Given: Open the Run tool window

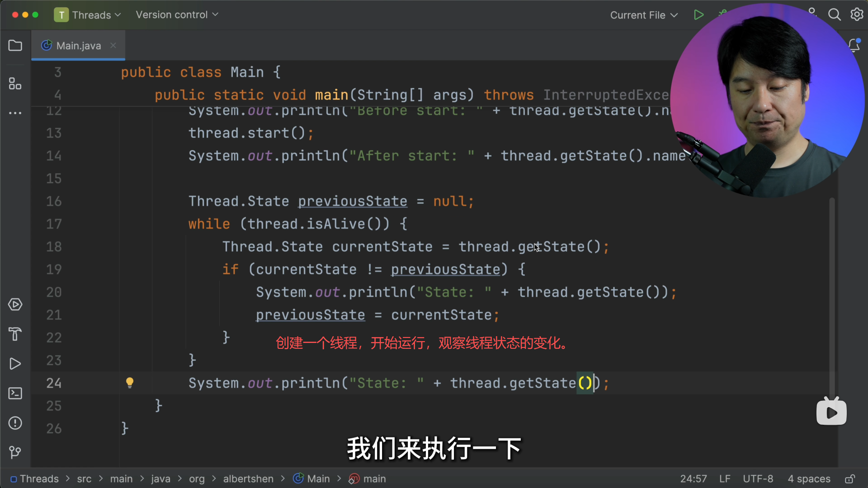Looking at the screenshot, I should pos(15,364).
